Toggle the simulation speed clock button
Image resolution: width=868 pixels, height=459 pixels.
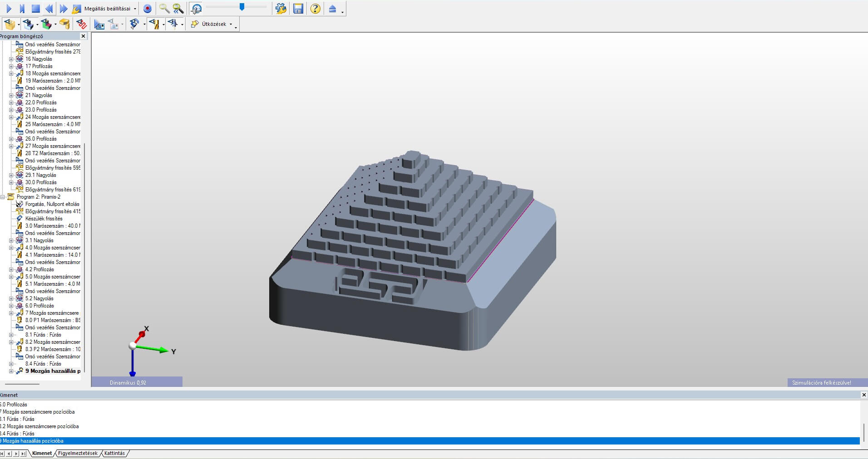196,9
